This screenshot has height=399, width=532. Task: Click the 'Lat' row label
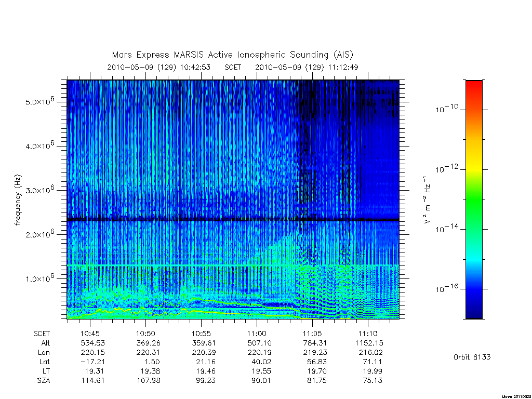coord(45,362)
